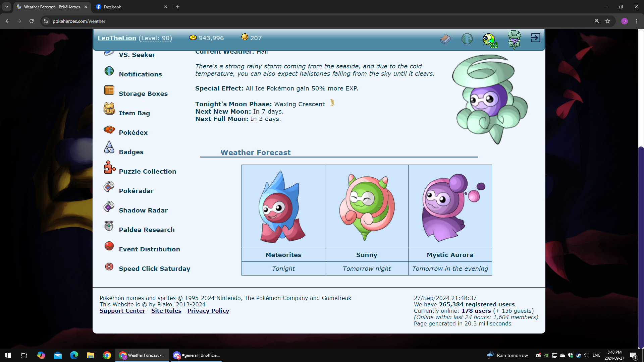The height and width of the screenshot is (362, 644).
Task: Bookmark this page with the star icon
Action: 608,21
